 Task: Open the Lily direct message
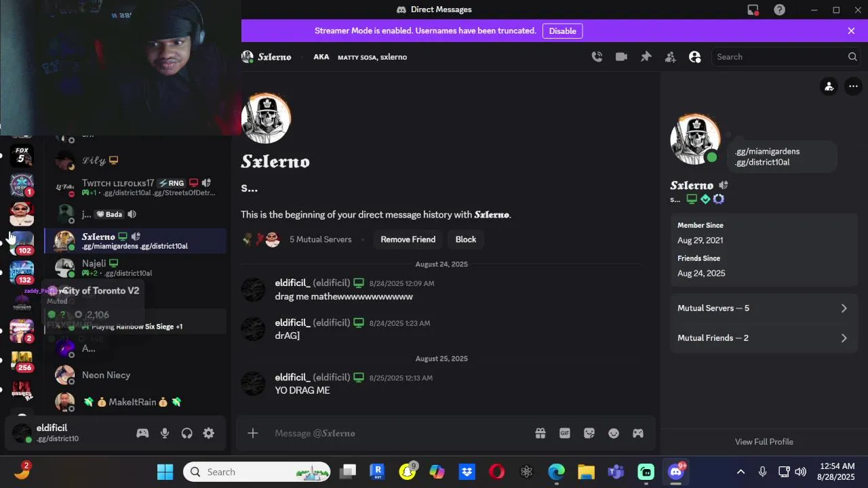136,161
